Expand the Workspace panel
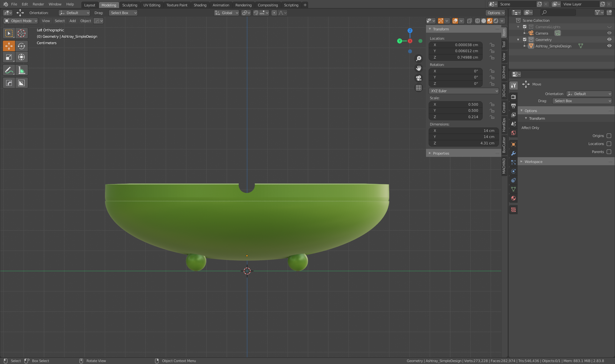Viewport: 615px width, 364px height. 533,162
